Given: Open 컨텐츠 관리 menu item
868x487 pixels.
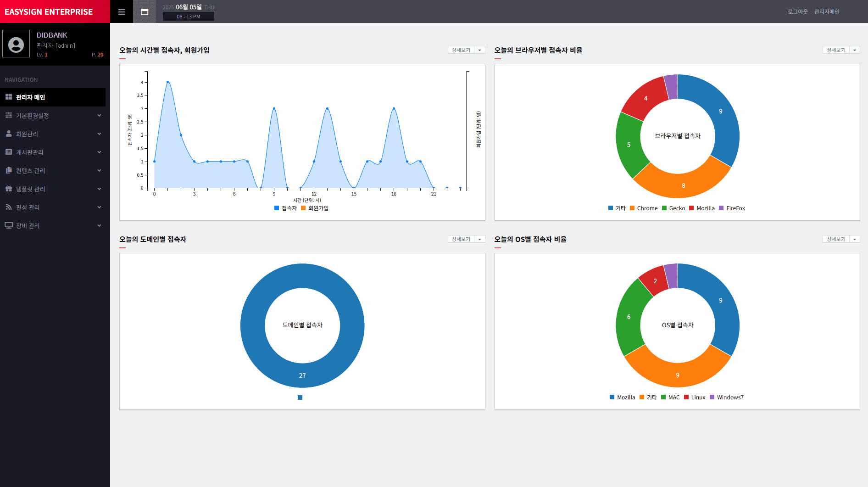Looking at the screenshot, I should 53,171.
